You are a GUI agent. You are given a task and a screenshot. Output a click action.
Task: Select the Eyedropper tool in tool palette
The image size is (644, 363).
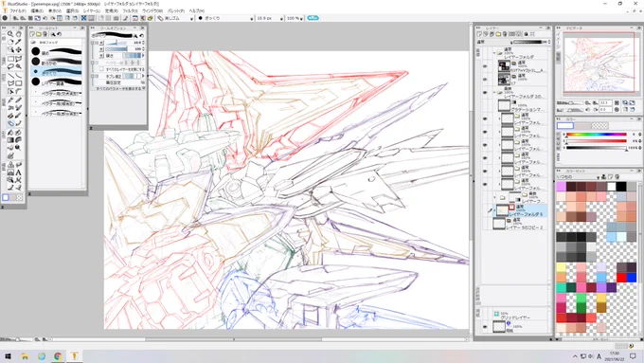click(x=19, y=42)
